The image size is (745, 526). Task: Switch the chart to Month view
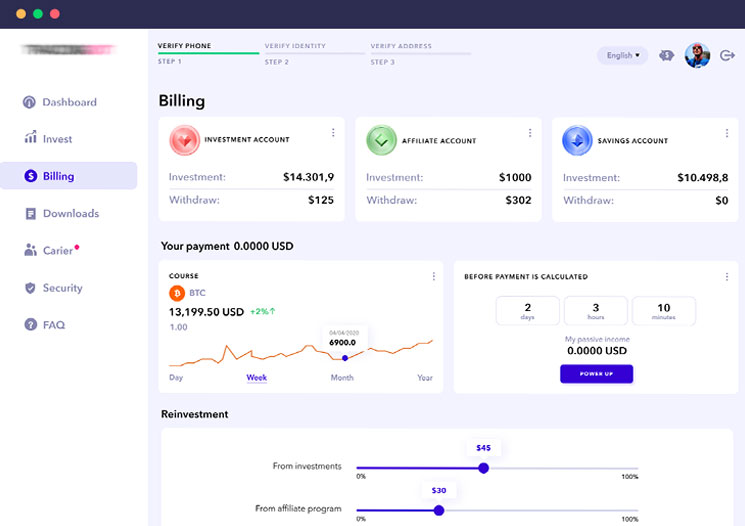(x=342, y=378)
